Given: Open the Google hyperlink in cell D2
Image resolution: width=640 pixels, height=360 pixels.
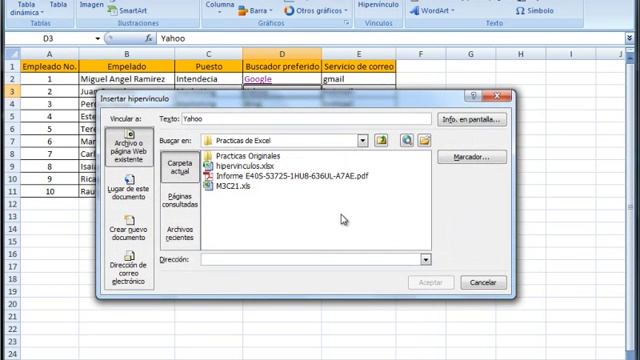Looking at the screenshot, I should point(258,79).
